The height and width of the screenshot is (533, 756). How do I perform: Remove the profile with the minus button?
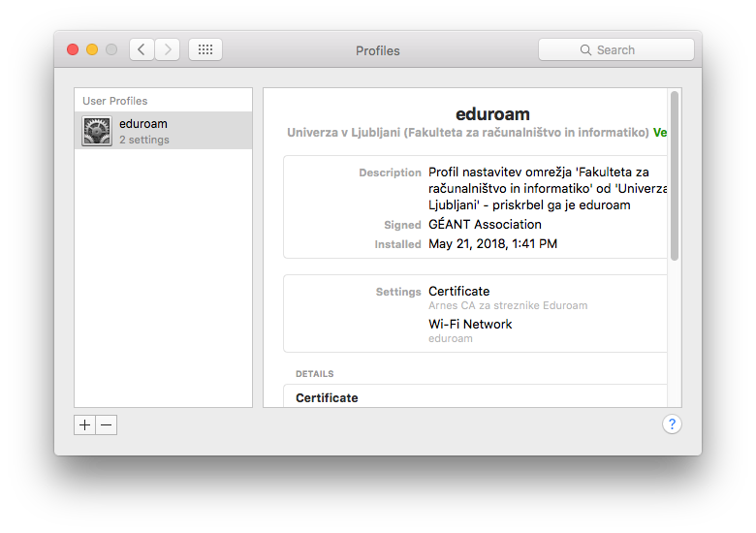pos(107,425)
